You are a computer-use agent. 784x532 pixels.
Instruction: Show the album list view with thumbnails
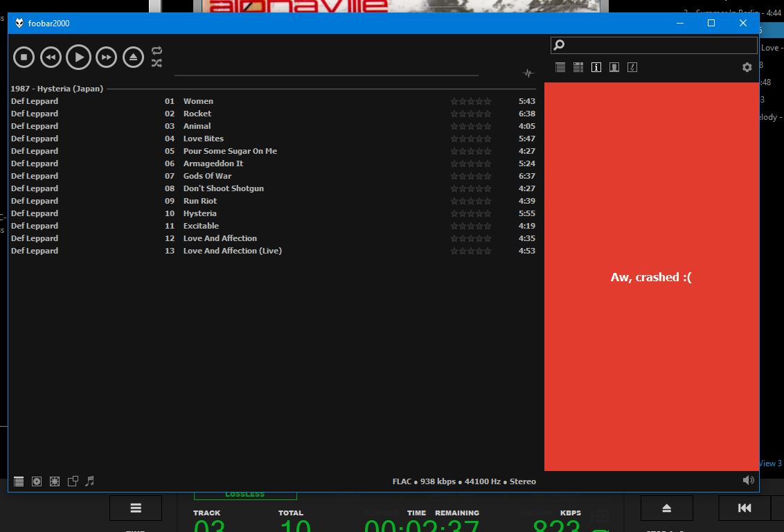578,67
